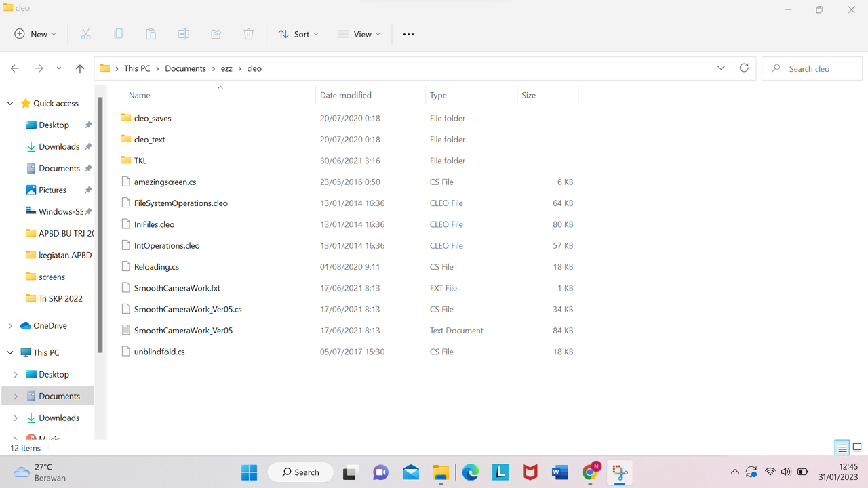Screen dimensions: 868x488
Task: Expand the OneDrive tree node
Action: click(x=10, y=325)
